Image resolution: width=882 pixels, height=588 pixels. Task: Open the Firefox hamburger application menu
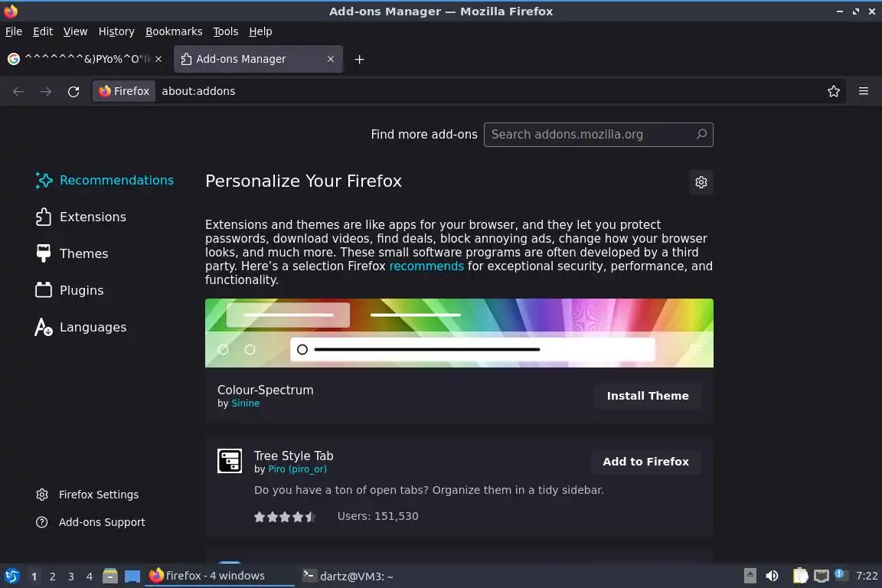point(864,91)
